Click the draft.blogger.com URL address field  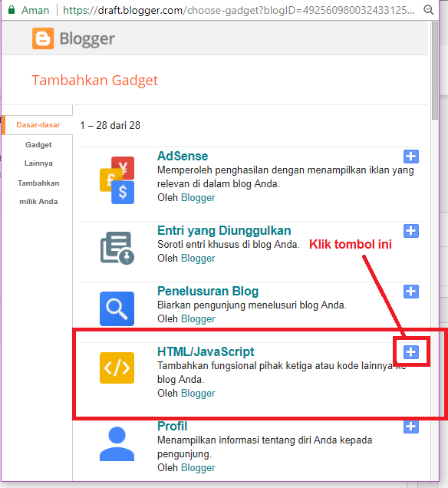239,10
